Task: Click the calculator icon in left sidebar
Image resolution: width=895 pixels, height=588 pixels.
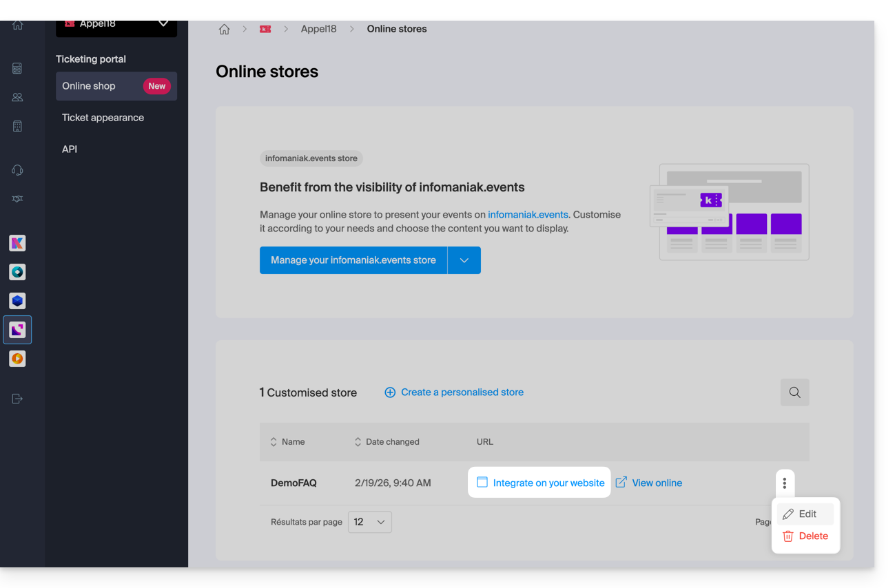Action: tap(17, 68)
